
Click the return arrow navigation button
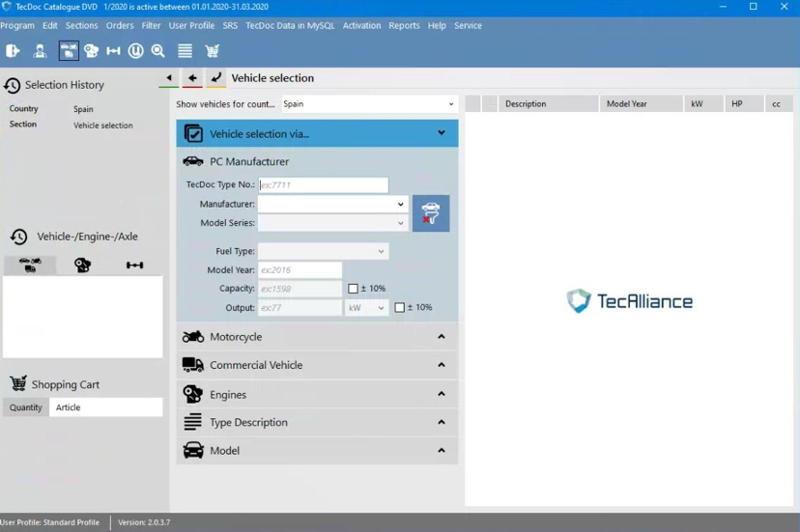point(215,78)
